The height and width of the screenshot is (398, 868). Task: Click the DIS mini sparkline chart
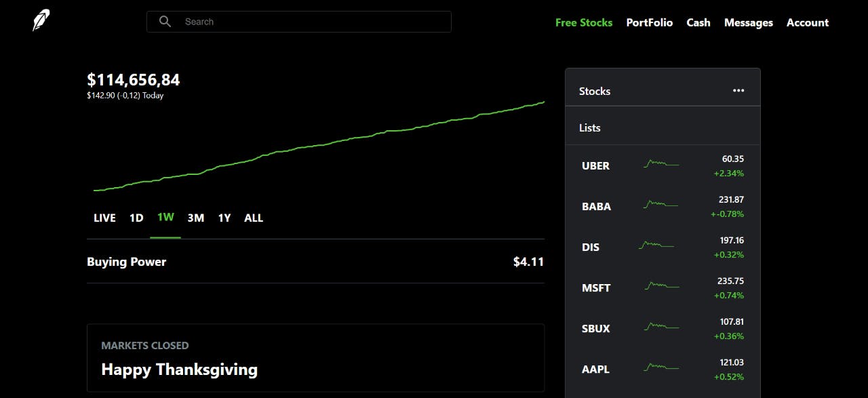click(656, 245)
